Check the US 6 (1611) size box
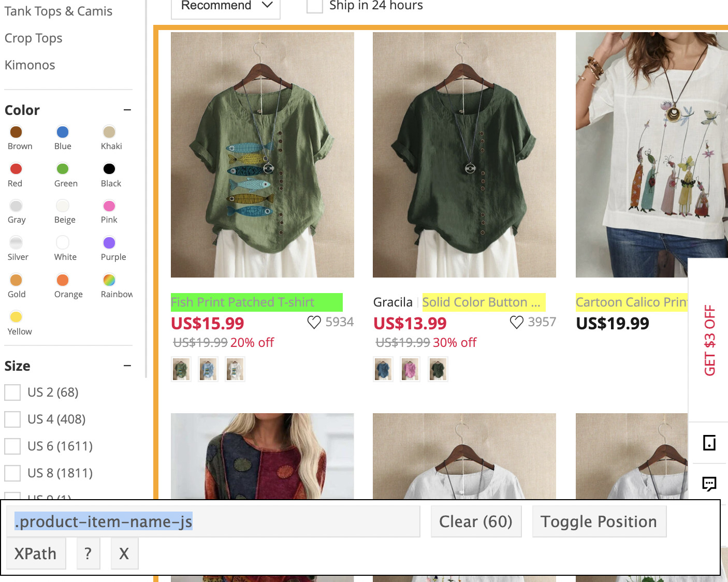 coord(12,446)
